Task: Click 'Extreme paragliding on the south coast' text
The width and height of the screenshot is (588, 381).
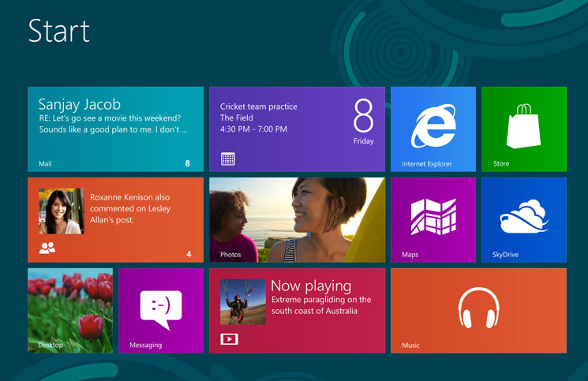Action: (321, 305)
